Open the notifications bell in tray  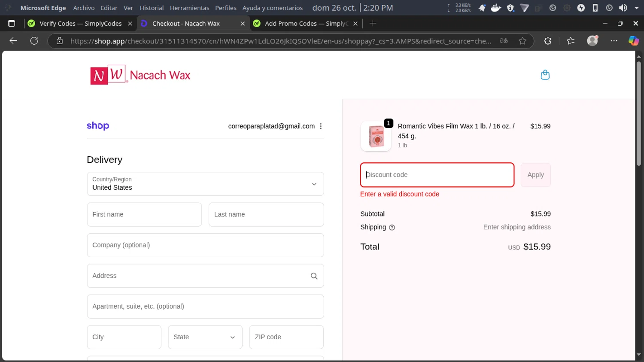(482, 8)
